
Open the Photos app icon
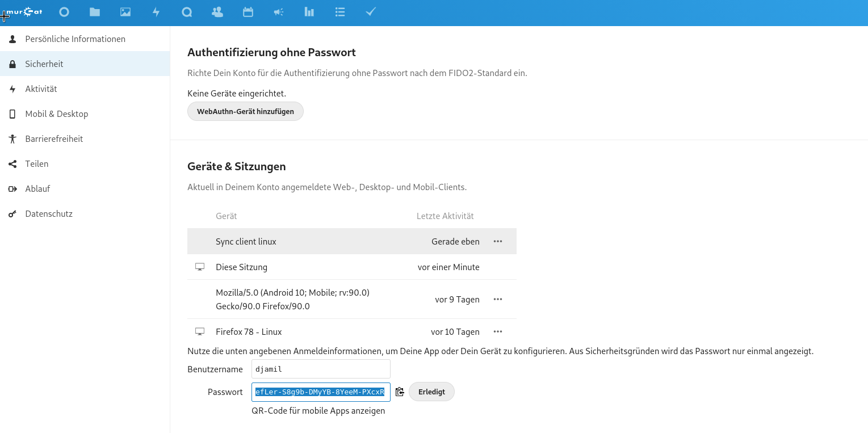(x=125, y=12)
